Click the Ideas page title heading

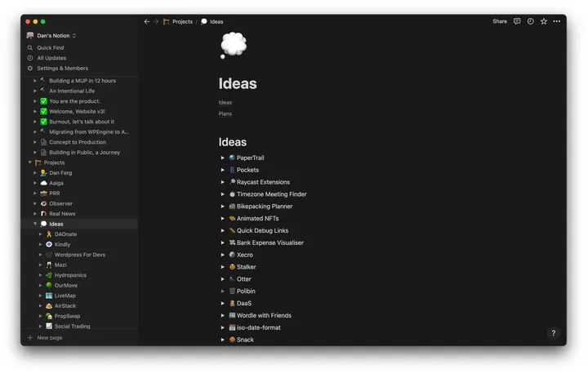coord(238,83)
